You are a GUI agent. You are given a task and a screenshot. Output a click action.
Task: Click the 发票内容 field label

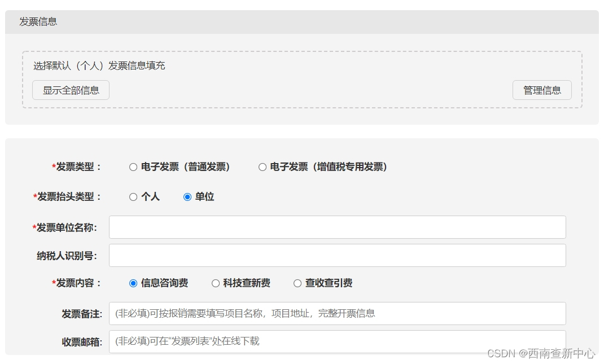[x=76, y=283]
